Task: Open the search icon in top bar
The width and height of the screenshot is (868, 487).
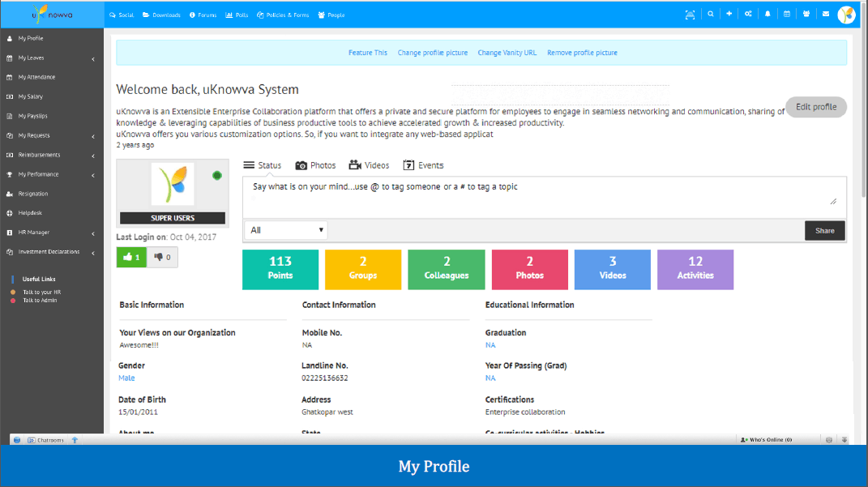Action: (710, 15)
